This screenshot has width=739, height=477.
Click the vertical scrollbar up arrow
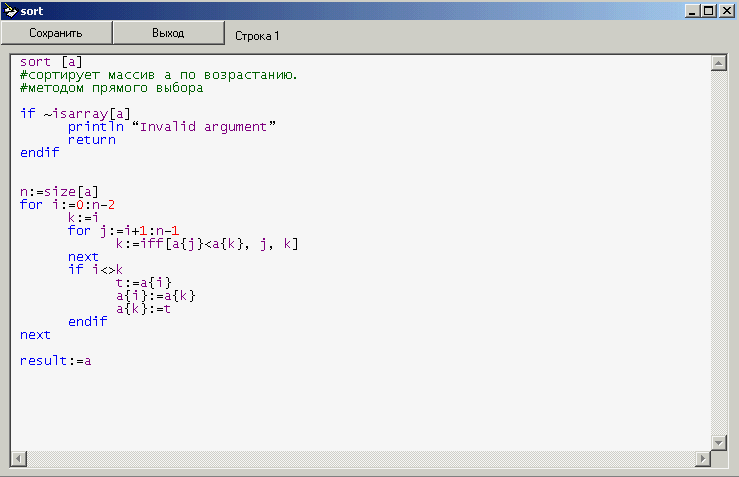point(719,63)
